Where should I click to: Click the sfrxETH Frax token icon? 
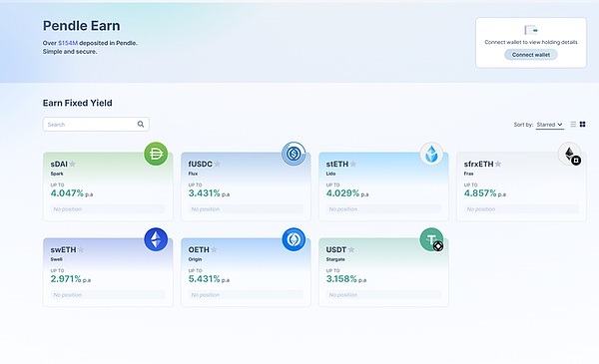tap(569, 154)
